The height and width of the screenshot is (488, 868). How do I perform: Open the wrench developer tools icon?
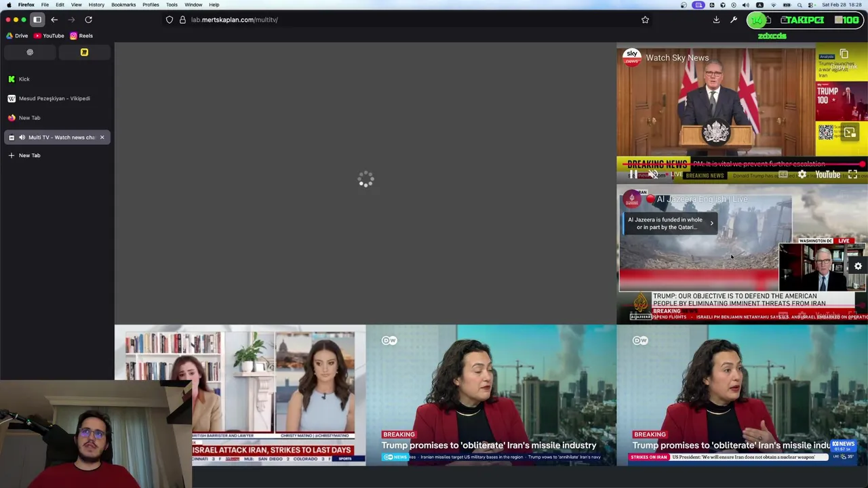(x=734, y=20)
